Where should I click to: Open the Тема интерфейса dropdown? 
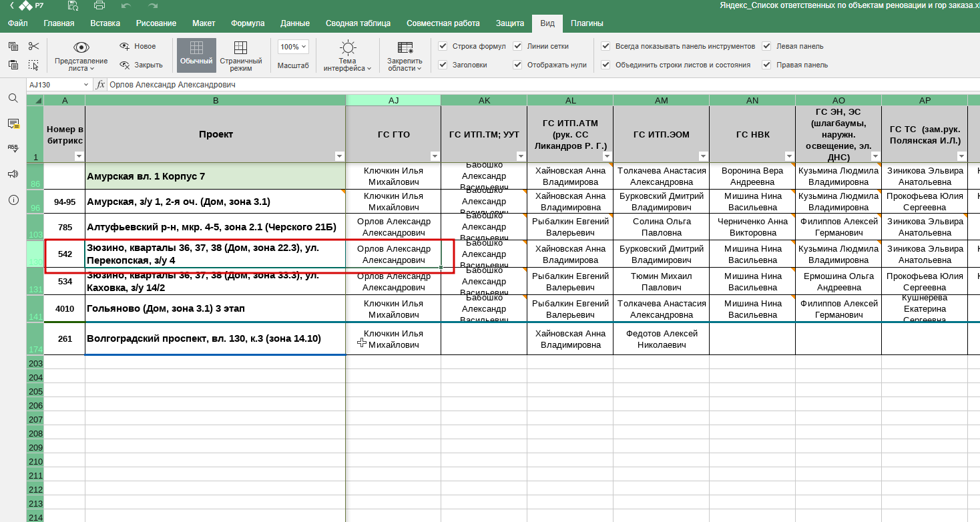click(x=348, y=55)
